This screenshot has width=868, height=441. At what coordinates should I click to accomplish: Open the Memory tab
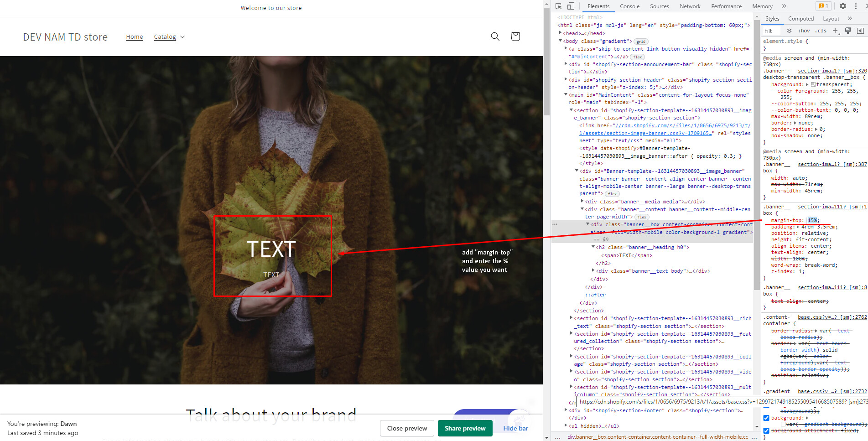tap(763, 6)
